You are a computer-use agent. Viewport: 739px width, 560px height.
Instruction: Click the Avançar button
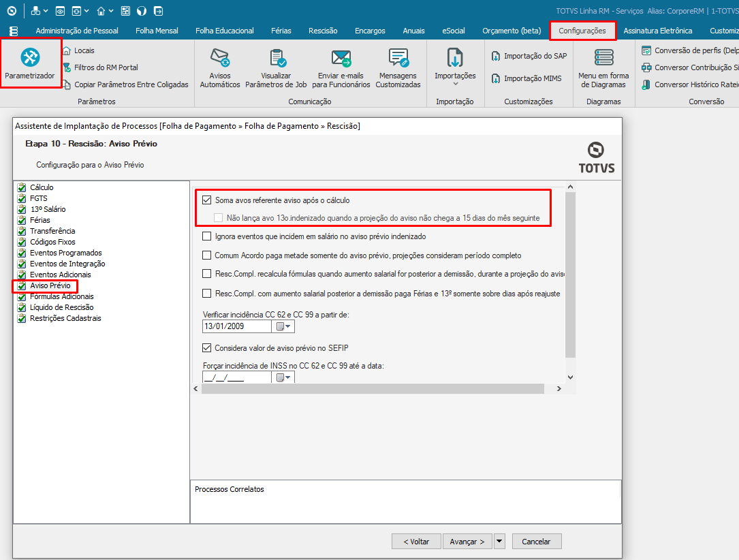pyautogui.click(x=467, y=541)
